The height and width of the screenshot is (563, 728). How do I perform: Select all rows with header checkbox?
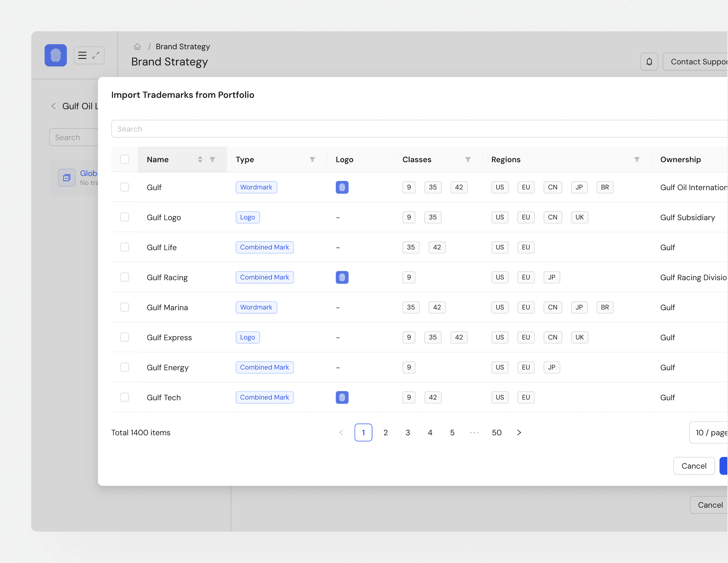(x=125, y=160)
